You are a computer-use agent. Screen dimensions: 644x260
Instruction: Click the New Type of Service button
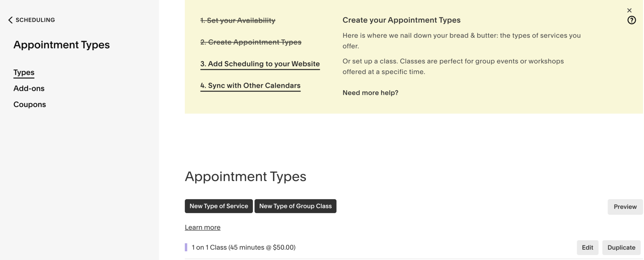click(219, 206)
